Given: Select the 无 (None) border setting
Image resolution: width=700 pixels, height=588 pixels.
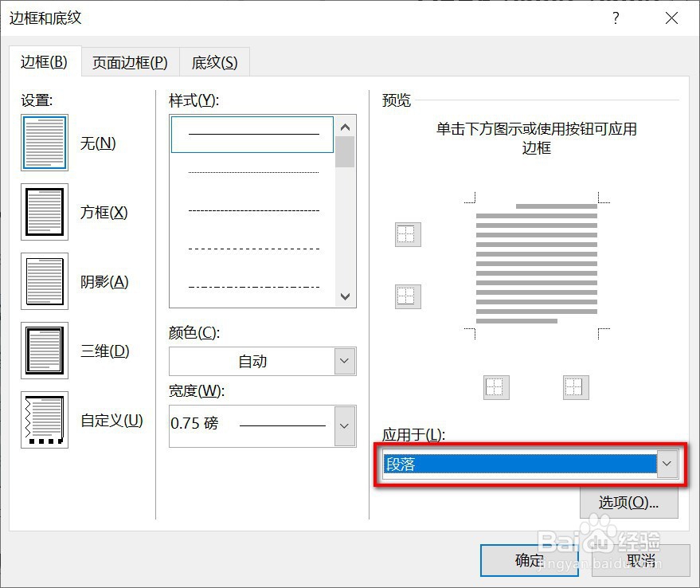Looking at the screenshot, I should [45, 143].
